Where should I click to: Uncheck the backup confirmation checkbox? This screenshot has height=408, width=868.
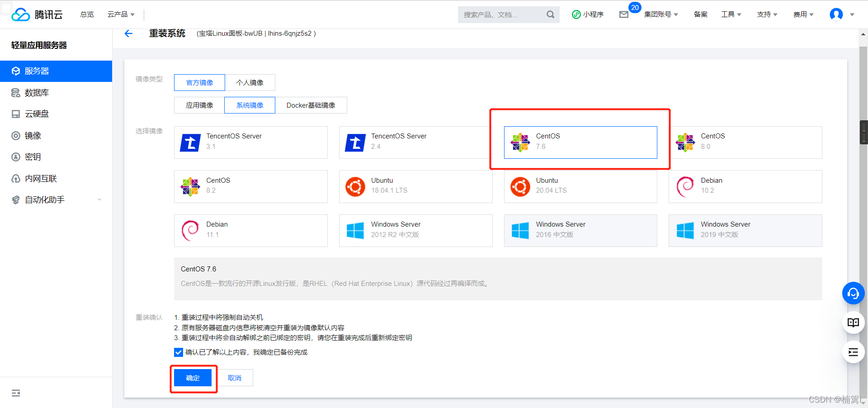point(179,352)
